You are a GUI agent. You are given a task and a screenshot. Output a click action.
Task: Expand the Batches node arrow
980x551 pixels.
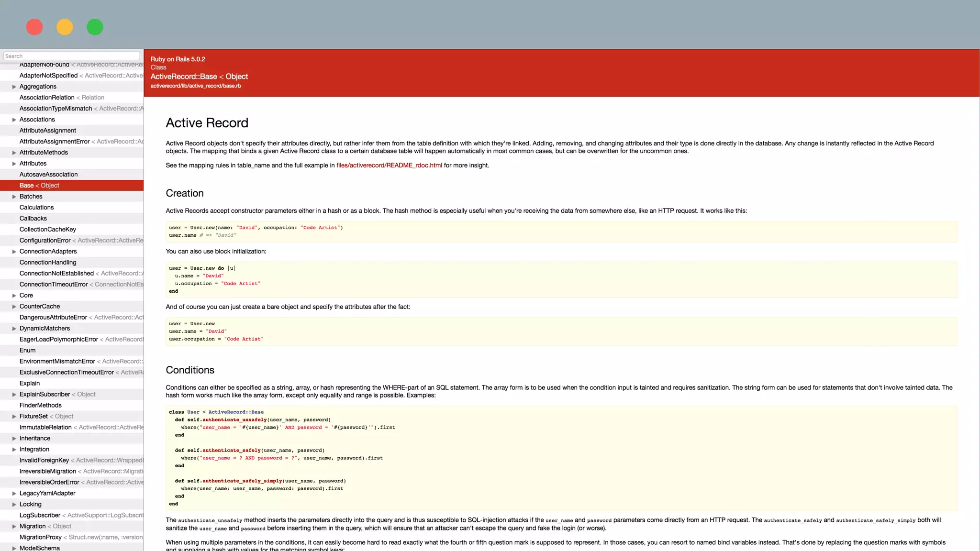point(14,197)
